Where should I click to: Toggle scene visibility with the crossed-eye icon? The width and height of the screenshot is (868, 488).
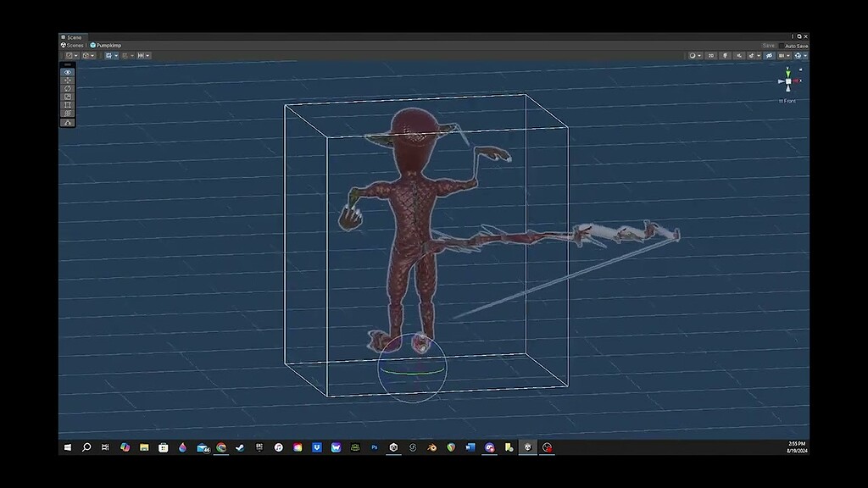769,56
